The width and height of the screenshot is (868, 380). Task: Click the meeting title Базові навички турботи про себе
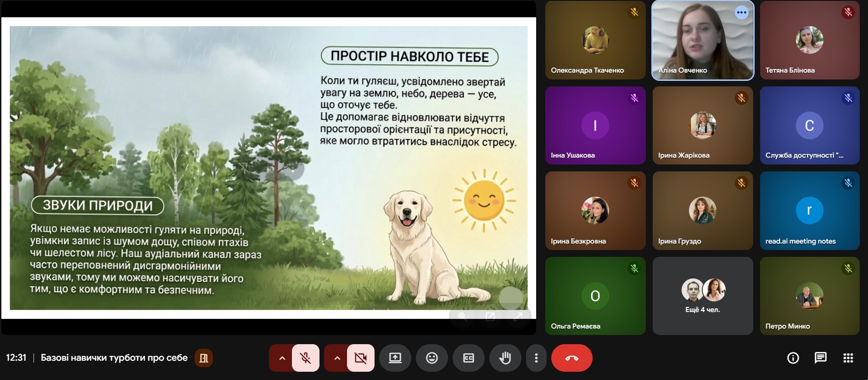point(114,357)
